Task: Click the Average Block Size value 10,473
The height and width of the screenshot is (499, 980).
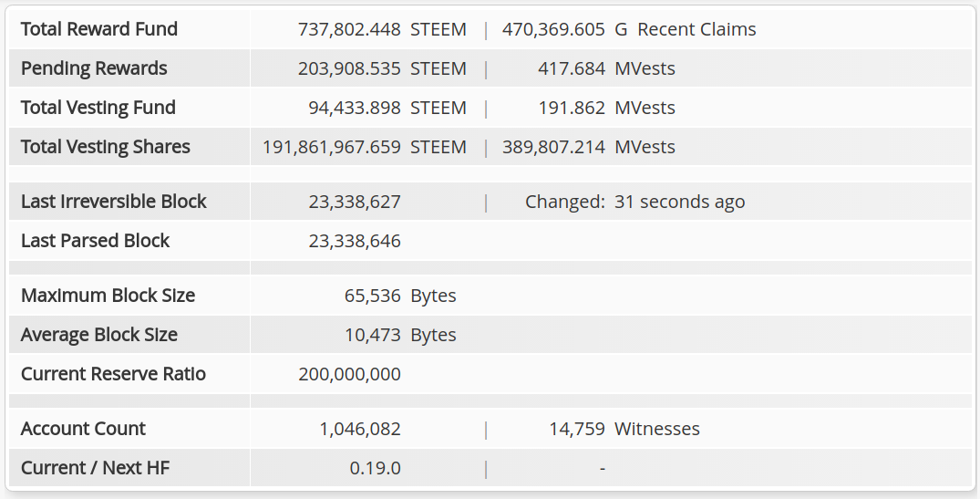Action: click(x=373, y=335)
